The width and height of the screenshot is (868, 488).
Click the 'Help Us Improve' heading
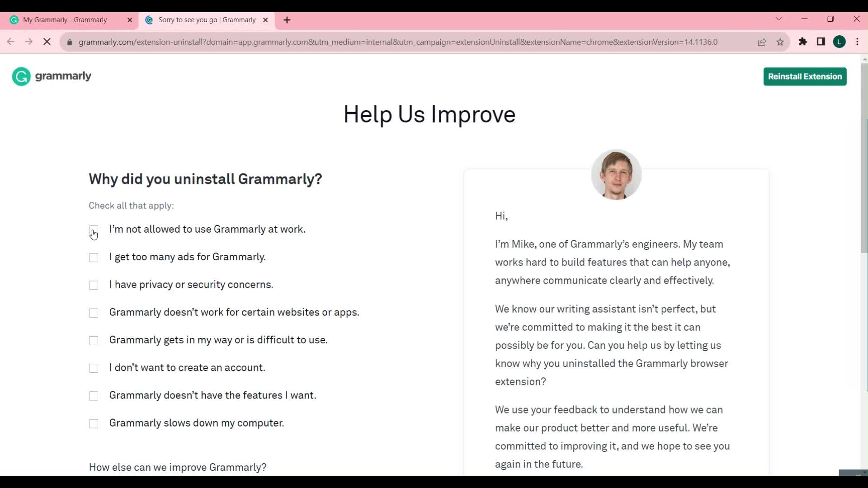[x=429, y=114]
